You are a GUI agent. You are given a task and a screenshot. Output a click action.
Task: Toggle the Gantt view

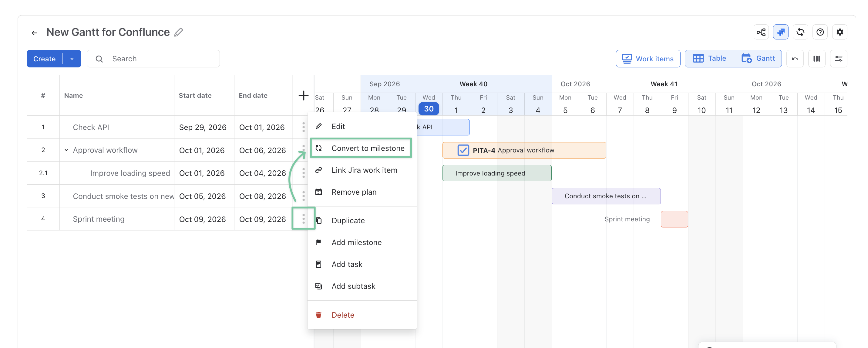point(758,59)
